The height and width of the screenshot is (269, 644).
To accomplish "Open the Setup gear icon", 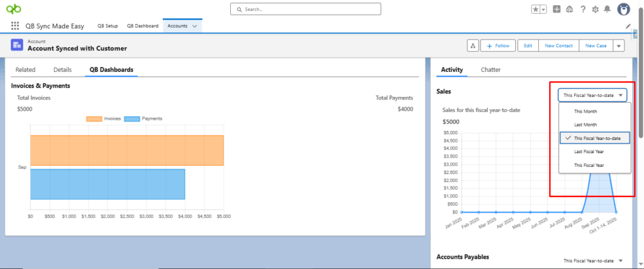I will 595,9.
